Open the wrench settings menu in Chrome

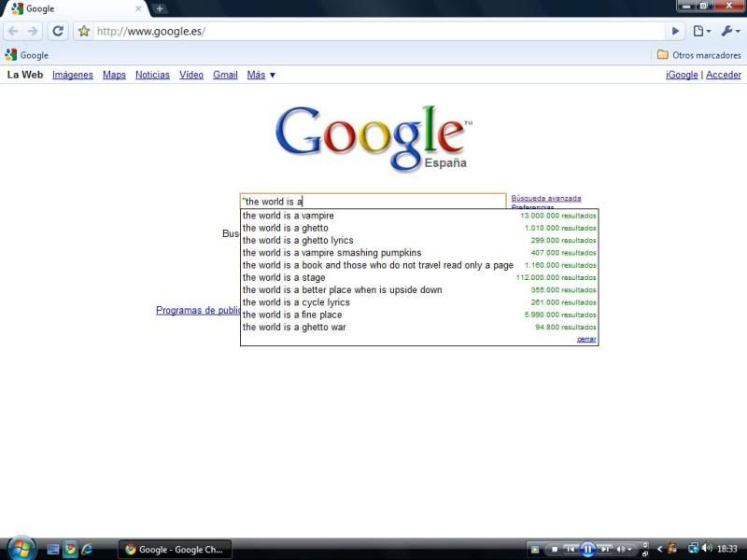pyautogui.click(x=730, y=32)
